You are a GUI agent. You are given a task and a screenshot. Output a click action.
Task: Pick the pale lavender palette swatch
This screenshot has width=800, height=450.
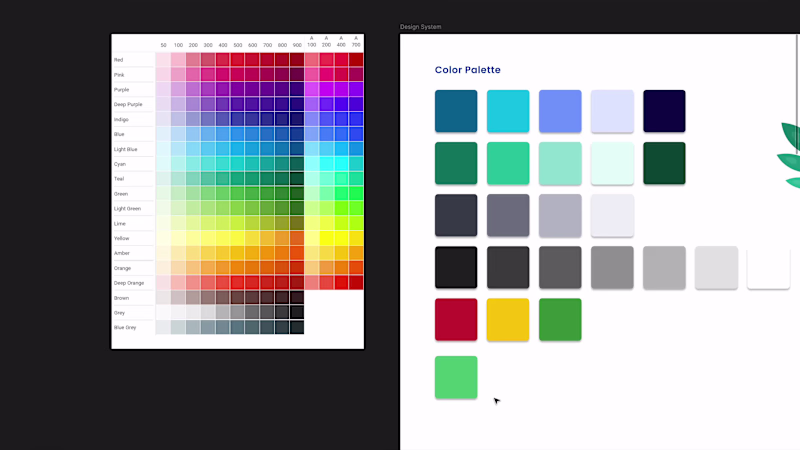pos(612,111)
